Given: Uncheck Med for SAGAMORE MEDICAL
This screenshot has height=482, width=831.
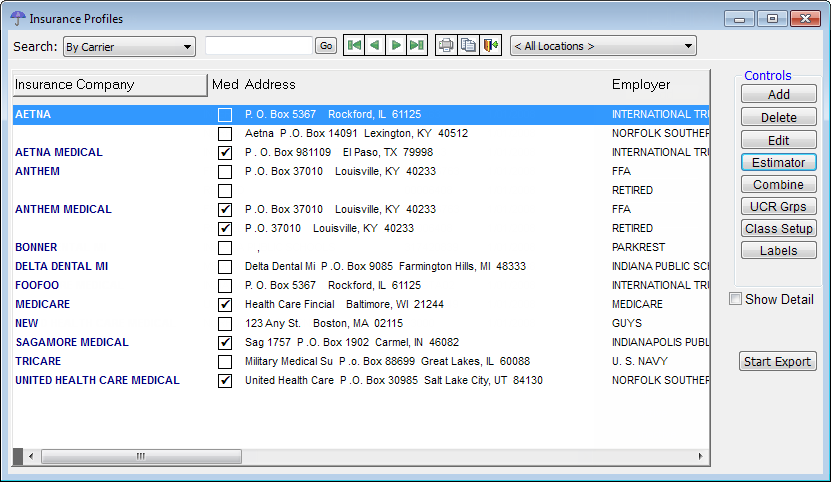Looking at the screenshot, I should (225, 343).
